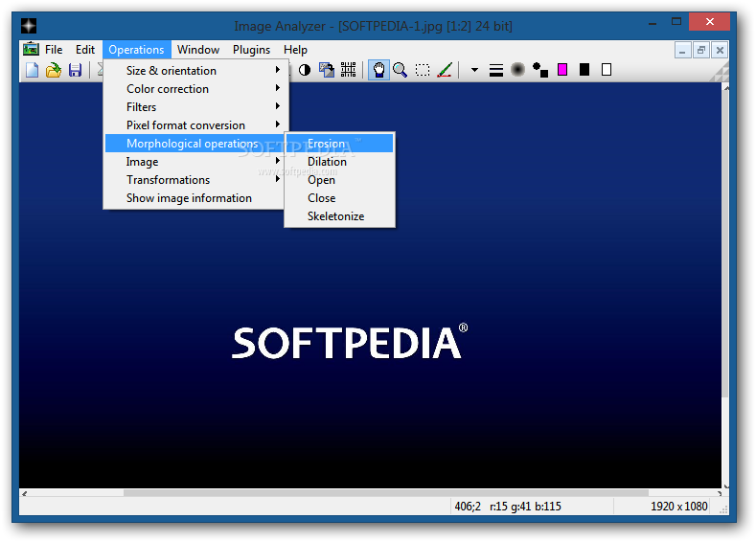Screen dimensions: 756x542
Task: Choose Open morphological operation
Action: pyautogui.click(x=340, y=180)
